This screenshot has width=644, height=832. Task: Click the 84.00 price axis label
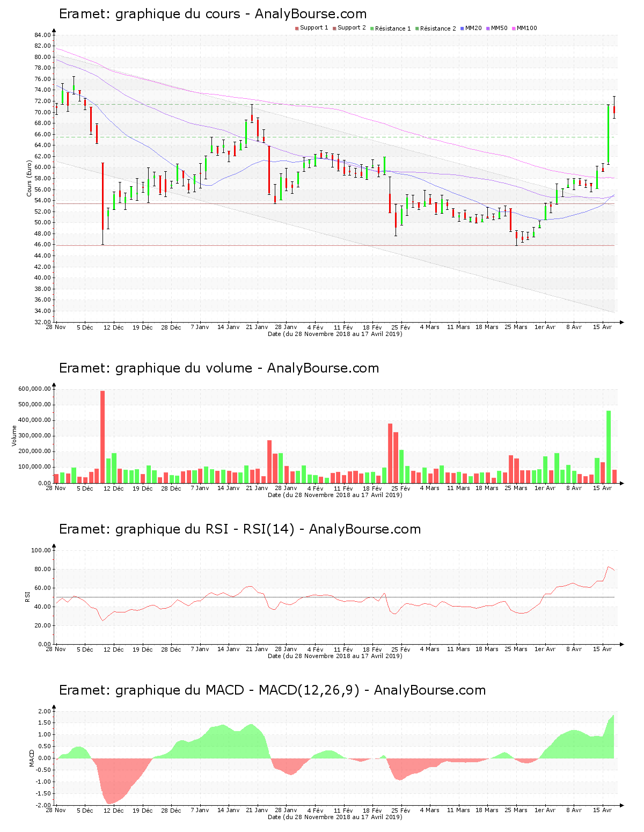(43, 35)
